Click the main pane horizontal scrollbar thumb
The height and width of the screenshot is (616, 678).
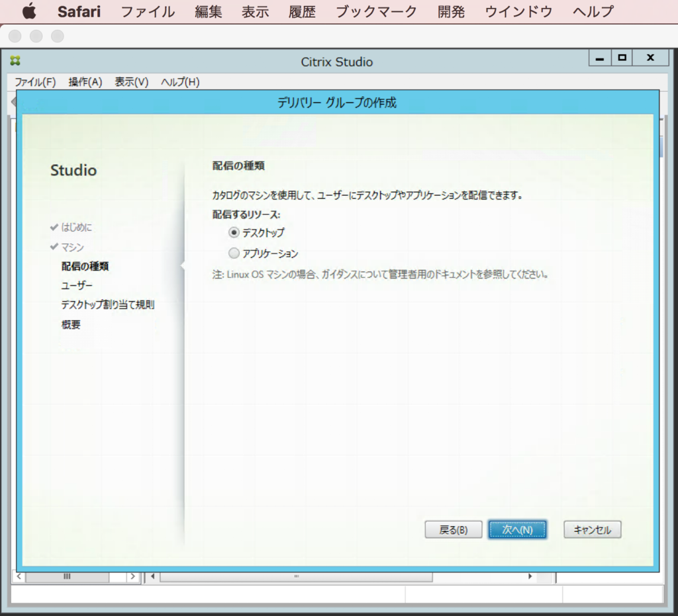point(296,577)
